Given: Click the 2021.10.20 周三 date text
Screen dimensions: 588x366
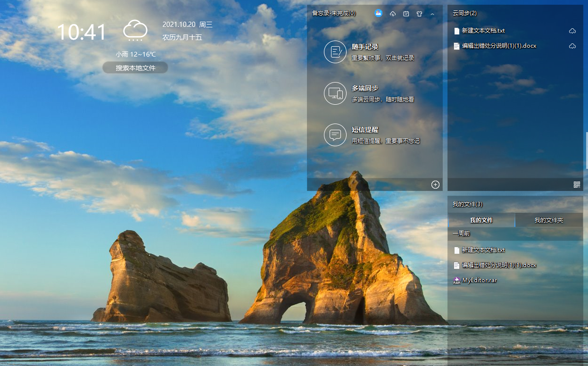Looking at the screenshot, I should tap(188, 25).
